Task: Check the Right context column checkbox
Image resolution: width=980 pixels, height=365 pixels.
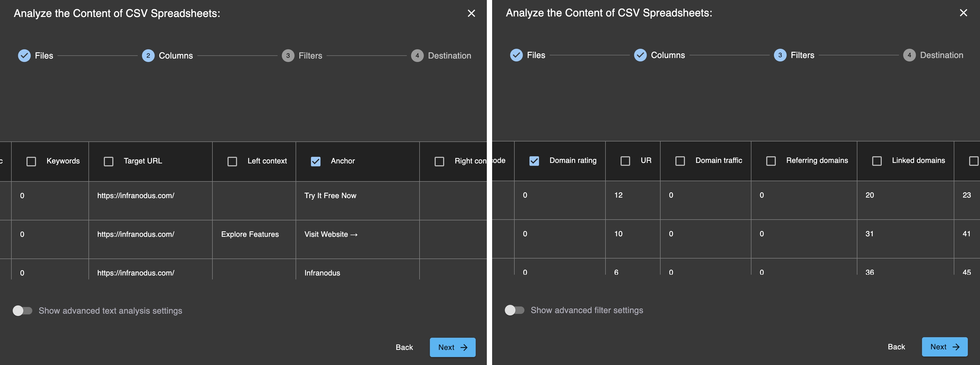Action: 439,161
